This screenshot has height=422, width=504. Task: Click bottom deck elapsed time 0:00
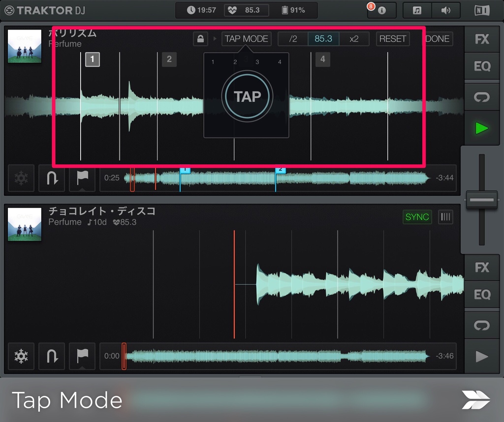pos(112,356)
